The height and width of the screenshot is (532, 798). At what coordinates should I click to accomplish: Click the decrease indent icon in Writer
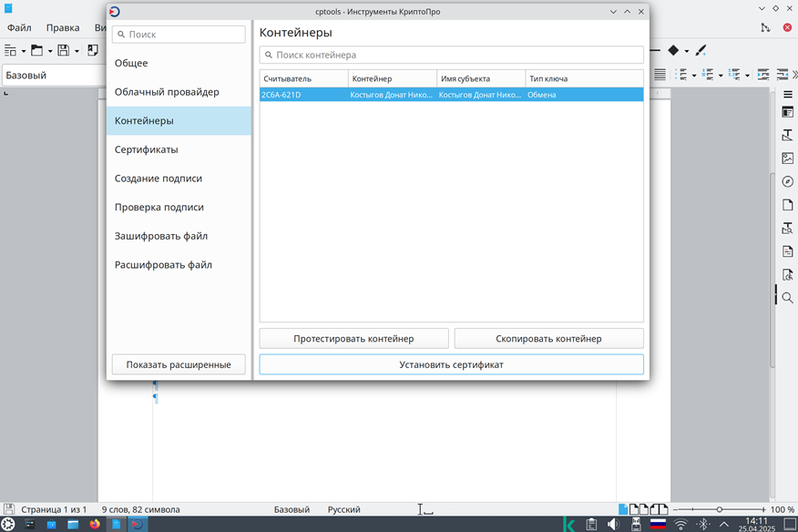[783, 75]
